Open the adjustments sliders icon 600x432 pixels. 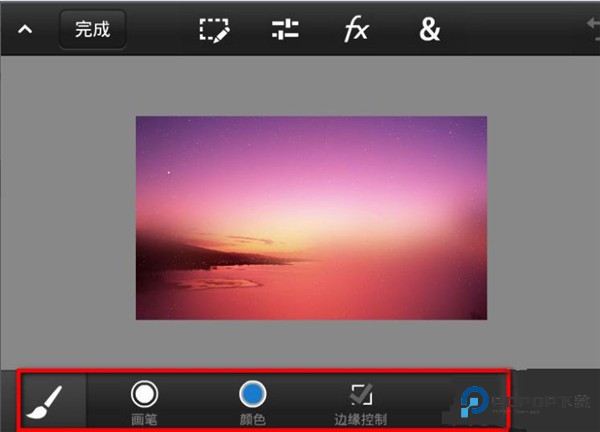(x=285, y=30)
